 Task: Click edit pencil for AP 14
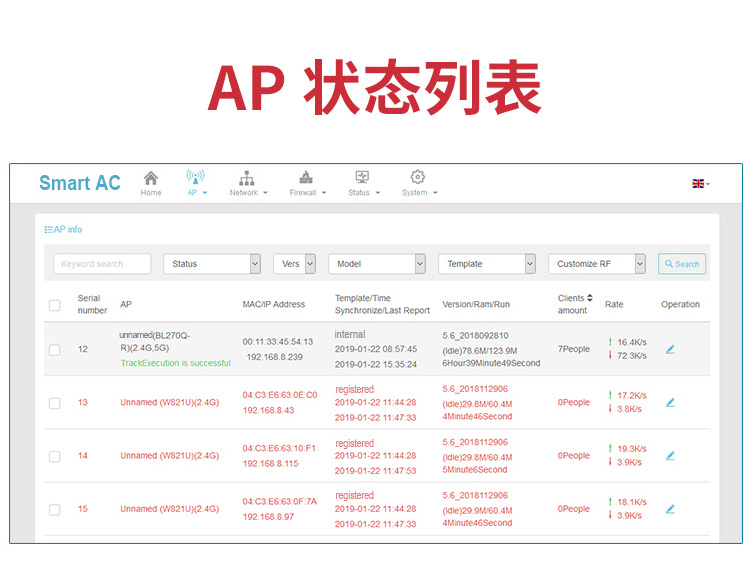coord(670,455)
